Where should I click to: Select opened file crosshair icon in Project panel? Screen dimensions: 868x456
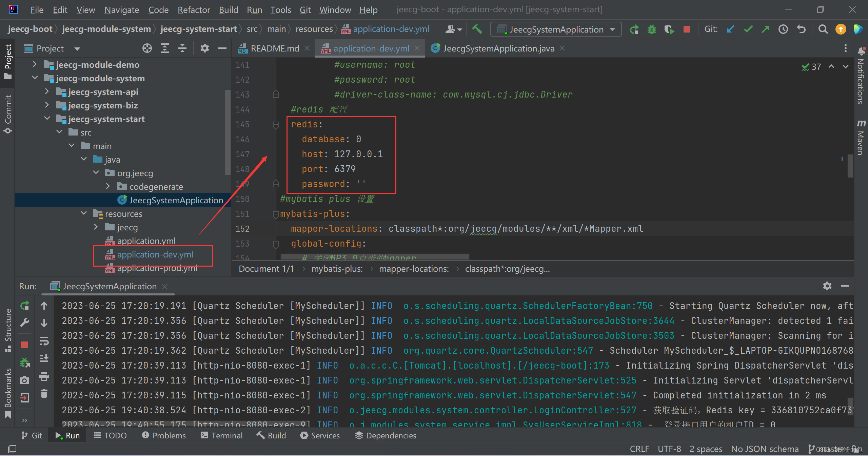(147, 48)
